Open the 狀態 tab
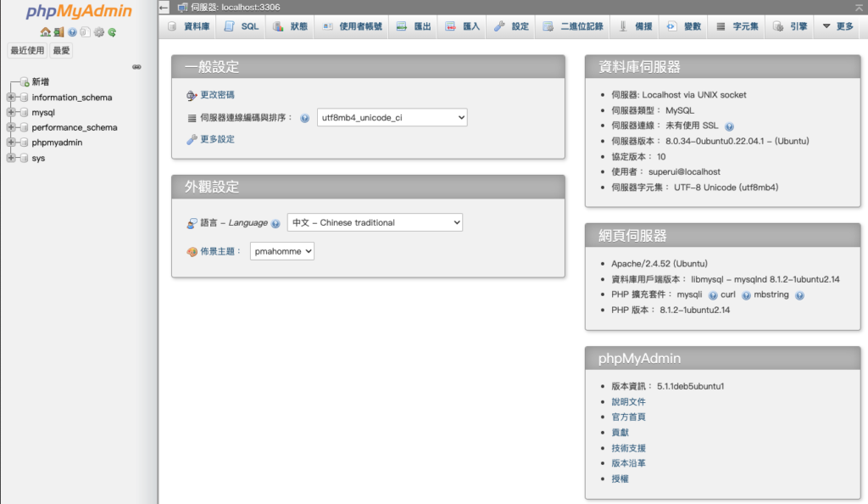Screen dimensions: 868x504 coord(291,26)
